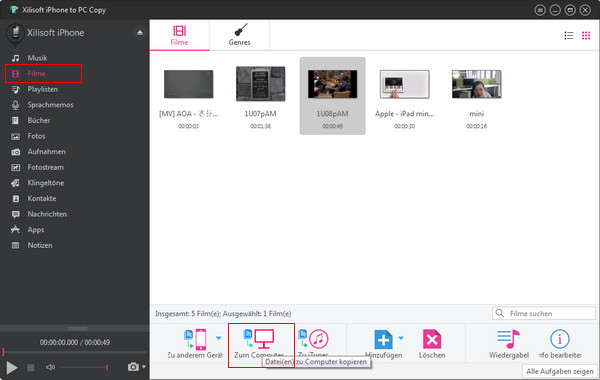Image resolution: width=600 pixels, height=380 pixels.
Task: Take a snapshot with camera icon
Action: [x=133, y=367]
